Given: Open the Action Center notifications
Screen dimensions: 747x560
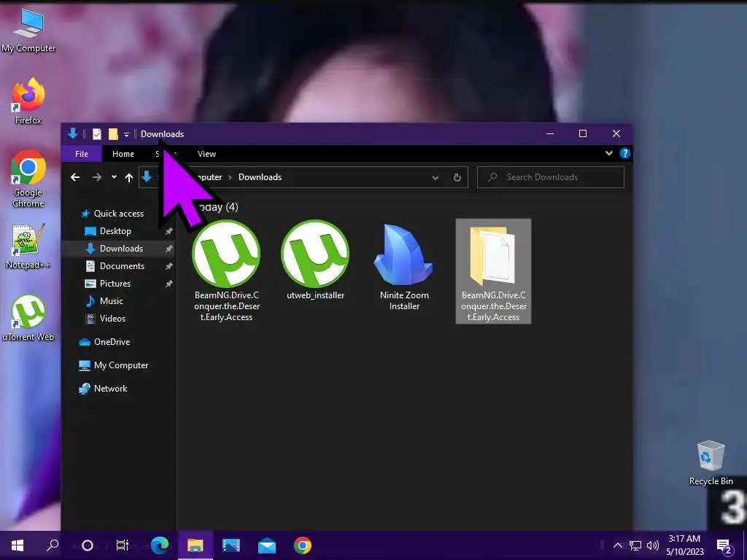Looking at the screenshot, I should pos(724,545).
